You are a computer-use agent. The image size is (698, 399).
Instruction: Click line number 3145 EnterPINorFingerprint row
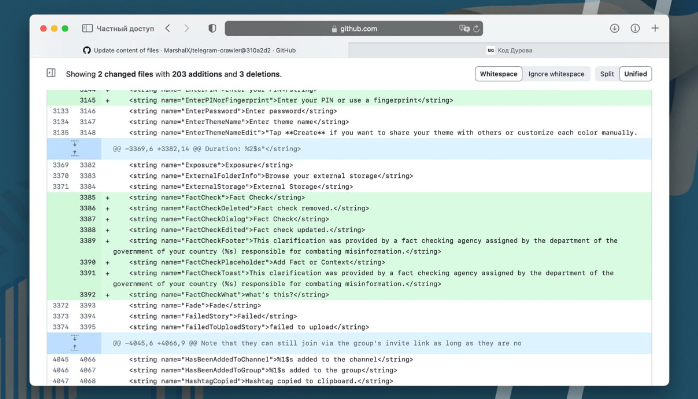click(x=88, y=100)
